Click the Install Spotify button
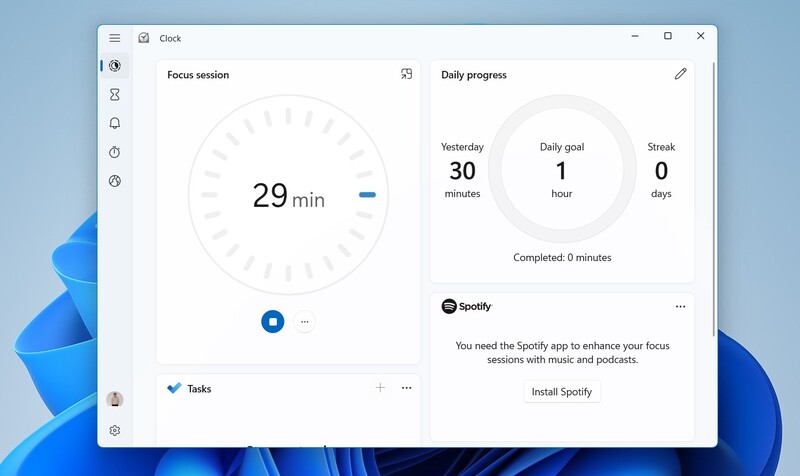 [x=562, y=391]
